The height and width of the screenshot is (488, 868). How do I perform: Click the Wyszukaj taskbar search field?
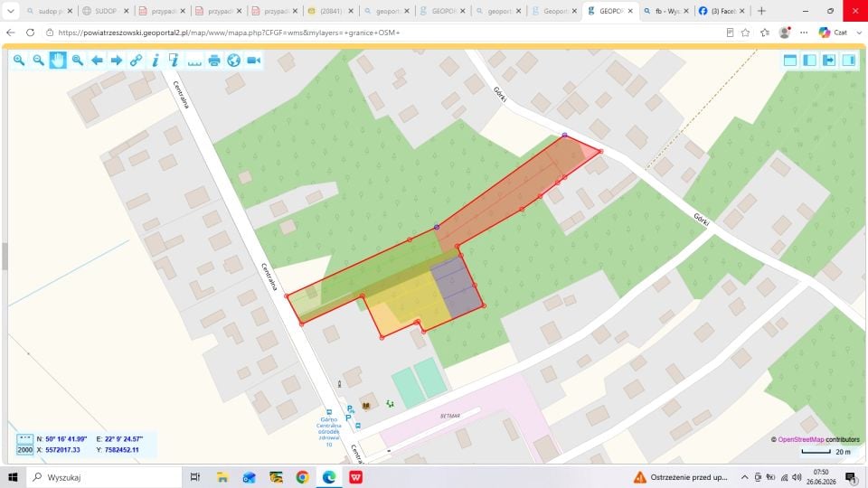(x=104, y=477)
